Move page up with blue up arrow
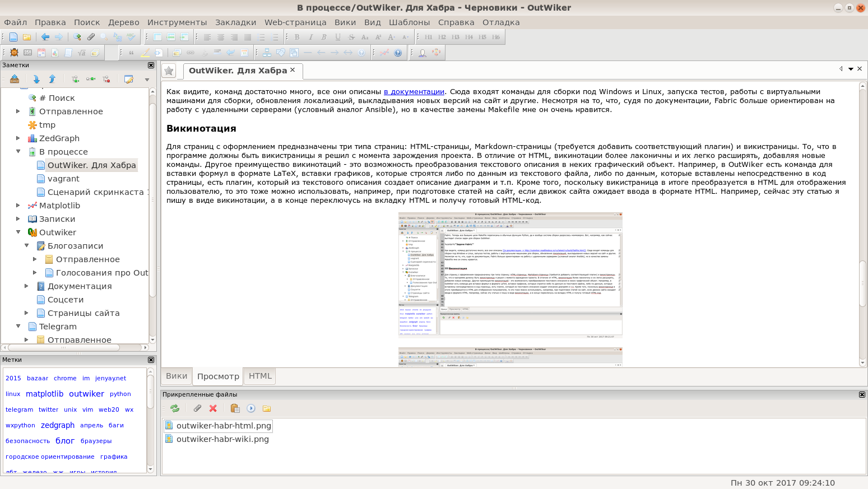868x489 pixels. [x=52, y=79]
